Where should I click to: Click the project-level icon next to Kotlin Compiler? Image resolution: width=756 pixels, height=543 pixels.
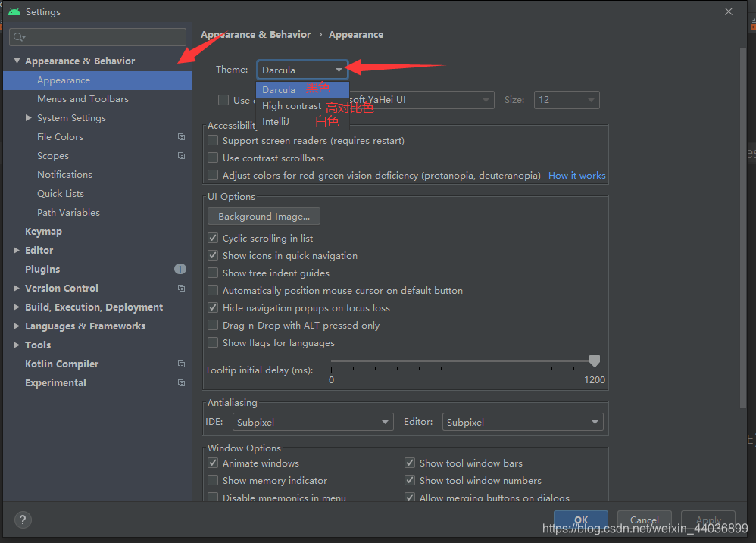click(181, 364)
